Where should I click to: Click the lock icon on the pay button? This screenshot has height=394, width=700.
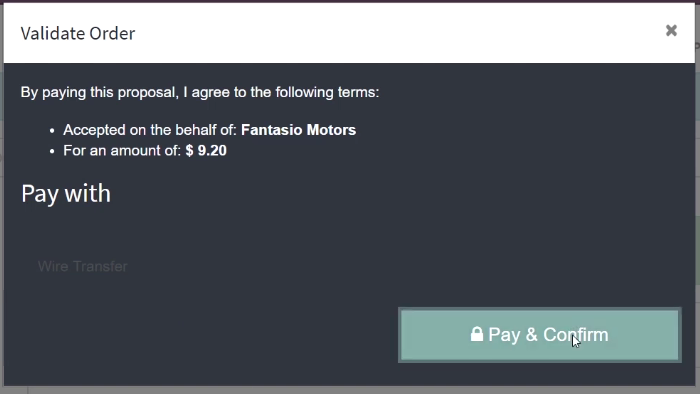tap(477, 334)
